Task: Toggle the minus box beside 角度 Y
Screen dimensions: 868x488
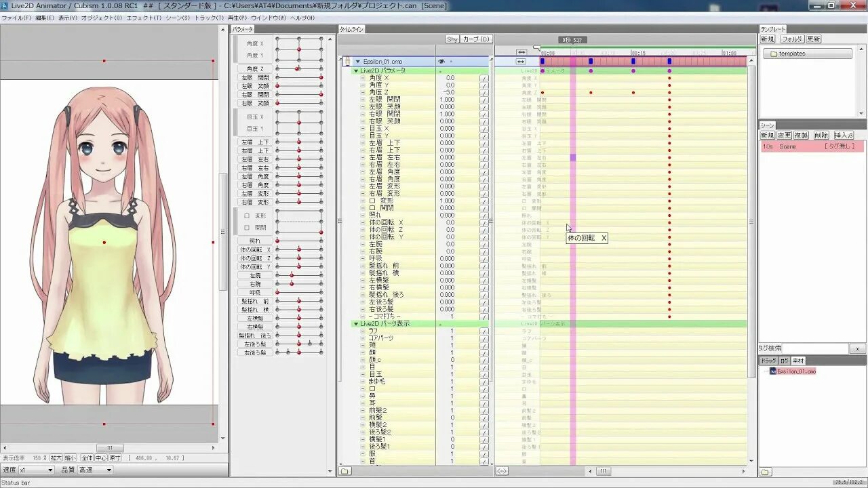Action: pyautogui.click(x=363, y=85)
